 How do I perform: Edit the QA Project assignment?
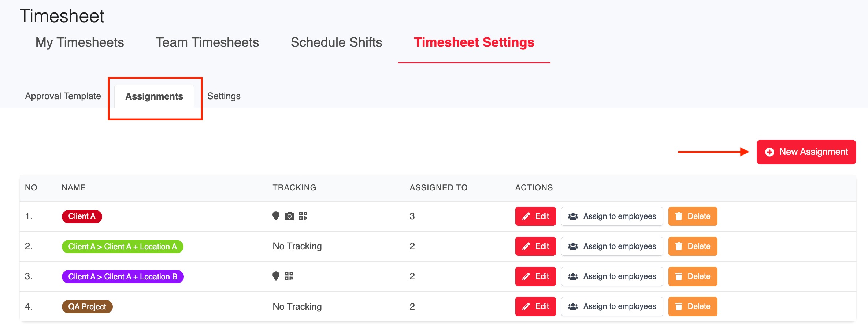tap(535, 307)
